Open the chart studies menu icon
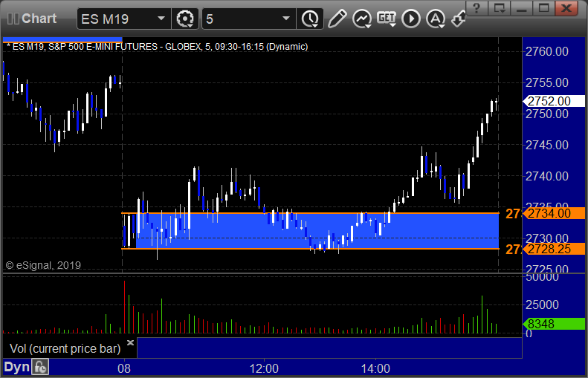Image resolution: width=588 pixels, height=378 pixels. pyautogui.click(x=362, y=19)
